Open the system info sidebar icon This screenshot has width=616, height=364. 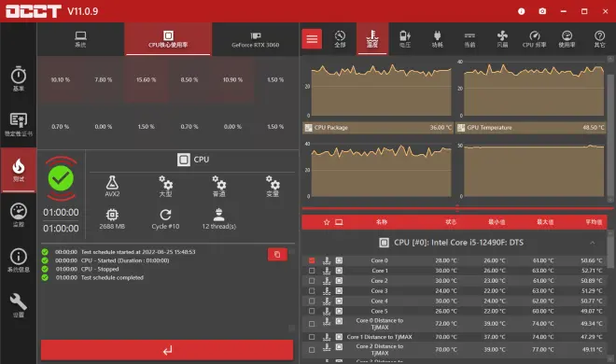click(x=19, y=260)
